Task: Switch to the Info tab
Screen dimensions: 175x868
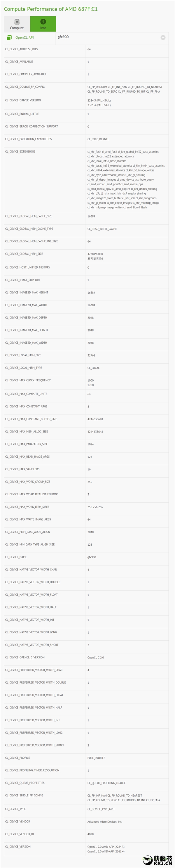Action: (x=43, y=24)
